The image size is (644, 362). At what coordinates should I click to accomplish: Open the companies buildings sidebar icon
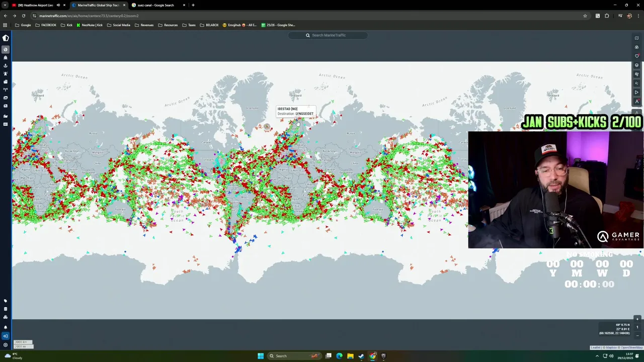[x=6, y=81]
